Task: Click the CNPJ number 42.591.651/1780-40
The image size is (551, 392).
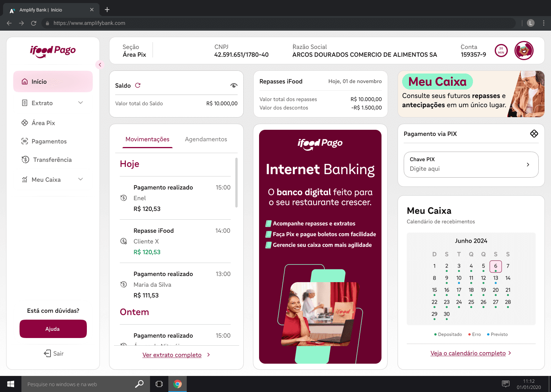Action: point(241,55)
